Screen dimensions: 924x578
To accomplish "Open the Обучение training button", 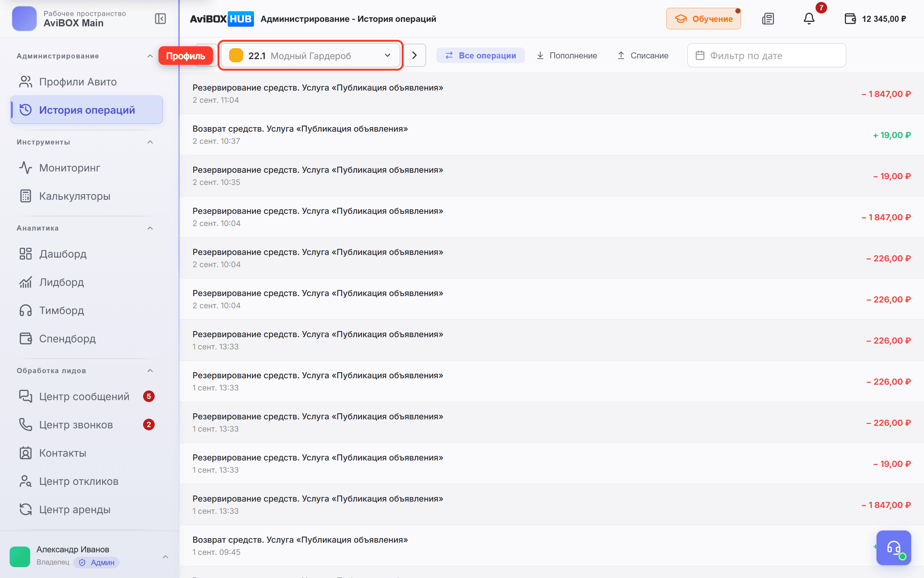I will [703, 19].
